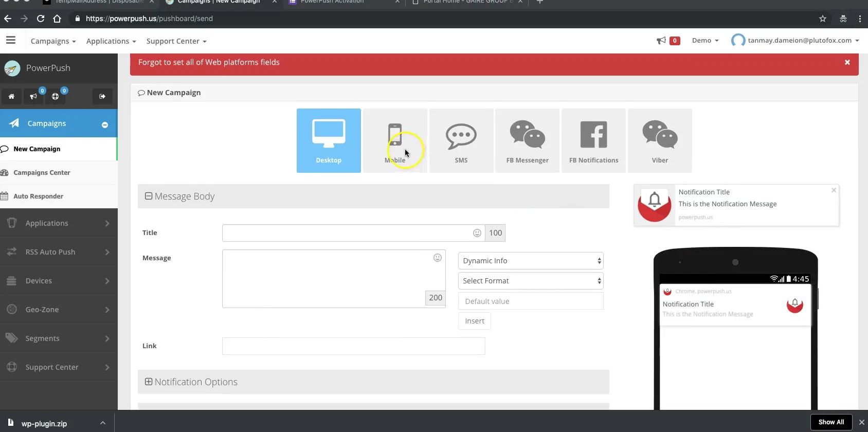Collapse the Message Body section

pyautogui.click(x=149, y=196)
